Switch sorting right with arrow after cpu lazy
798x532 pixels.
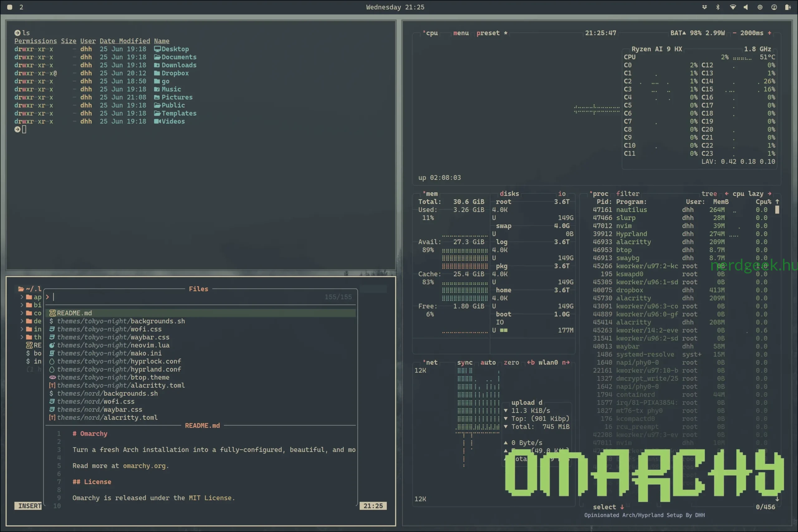point(770,194)
